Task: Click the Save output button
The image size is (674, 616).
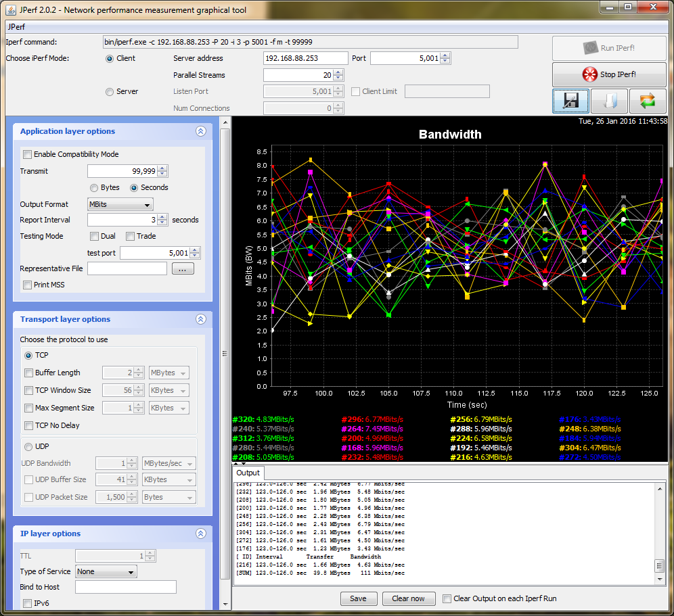Action: pos(358,598)
